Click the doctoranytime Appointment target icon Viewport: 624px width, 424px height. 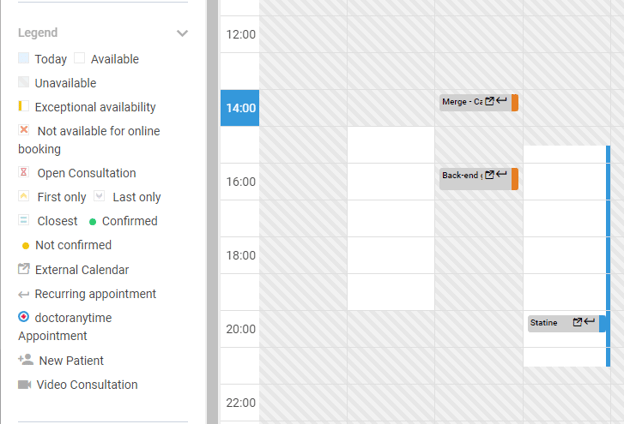(x=24, y=317)
